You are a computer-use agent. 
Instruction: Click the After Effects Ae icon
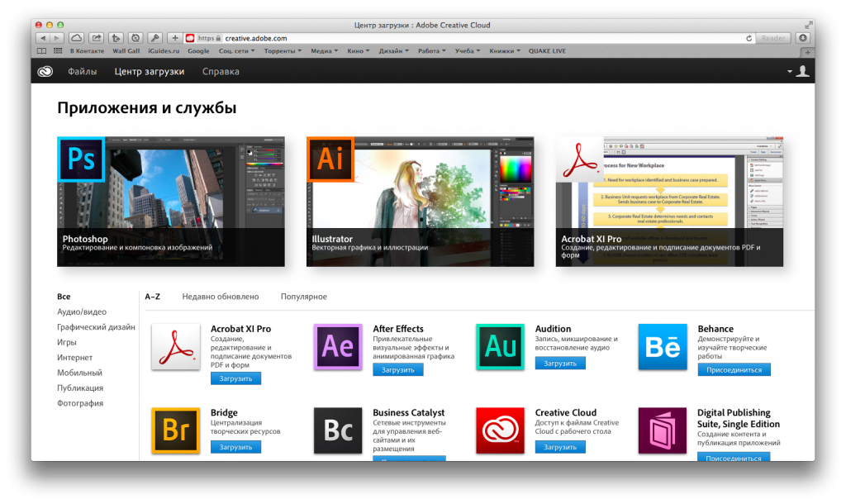pos(338,346)
